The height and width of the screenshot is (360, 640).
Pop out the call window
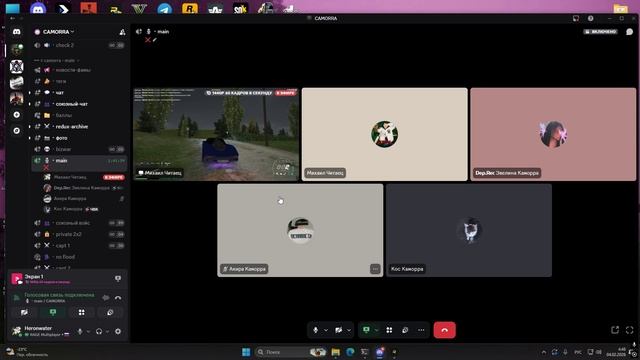(x=615, y=330)
